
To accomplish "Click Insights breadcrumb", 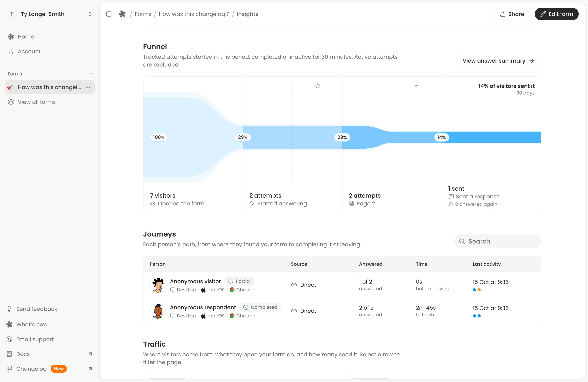I will (247, 14).
